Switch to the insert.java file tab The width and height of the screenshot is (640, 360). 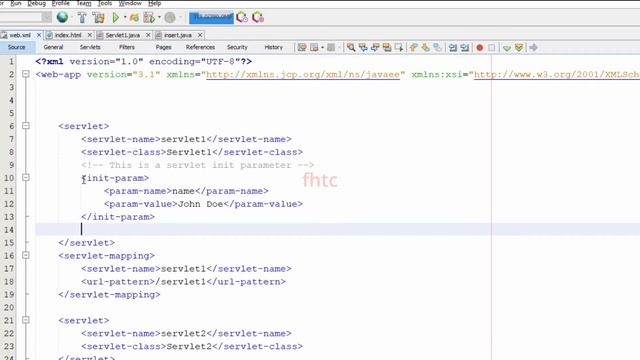pyautogui.click(x=178, y=35)
